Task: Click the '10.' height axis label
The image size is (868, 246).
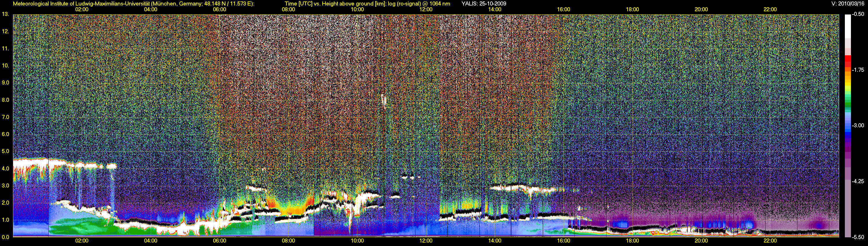Action: coord(5,65)
